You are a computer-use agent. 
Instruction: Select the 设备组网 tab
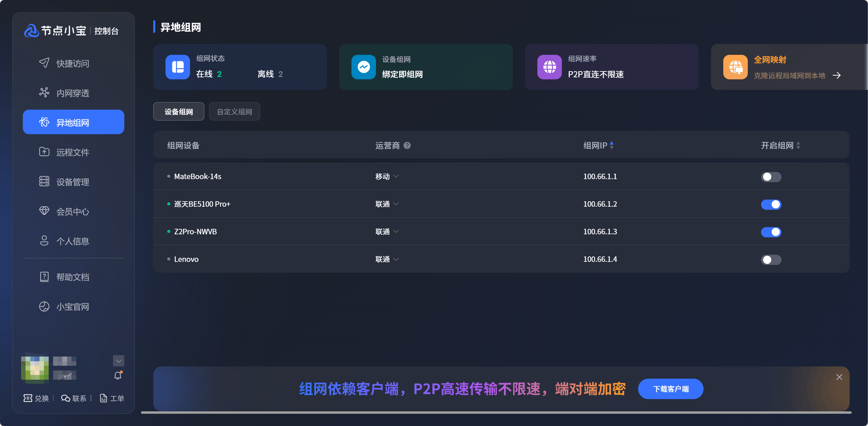[x=178, y=111]
